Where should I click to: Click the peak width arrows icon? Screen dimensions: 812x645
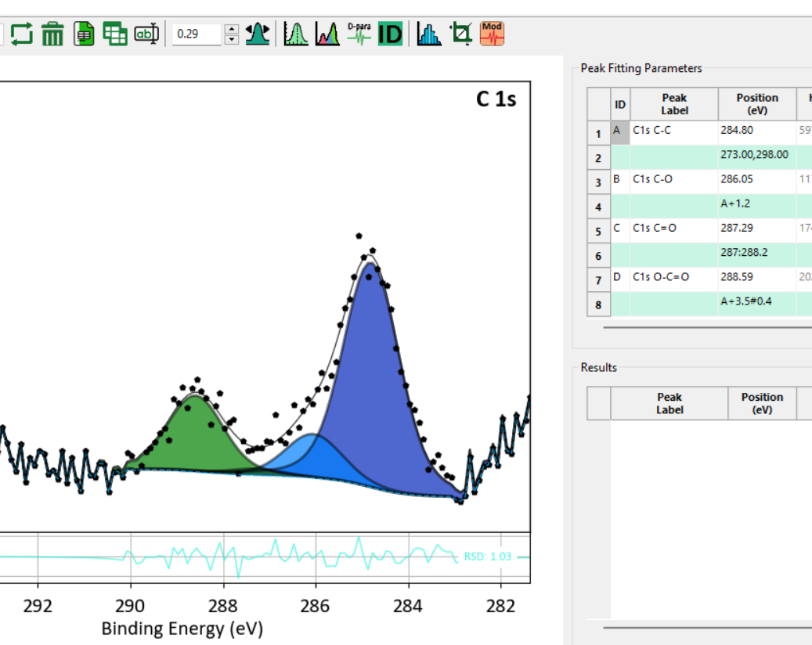point(258,34)
